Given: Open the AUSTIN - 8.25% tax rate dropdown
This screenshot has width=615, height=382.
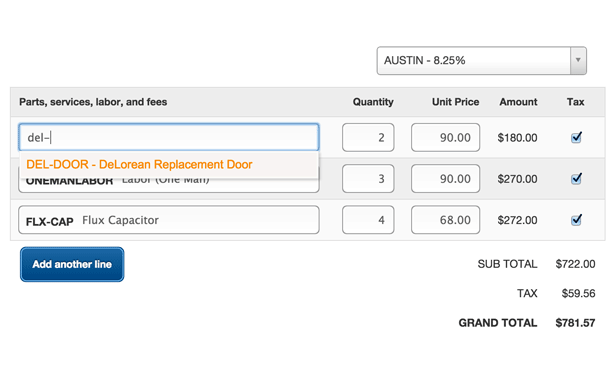Looking at the screenshot, I should tap(481, 60).
